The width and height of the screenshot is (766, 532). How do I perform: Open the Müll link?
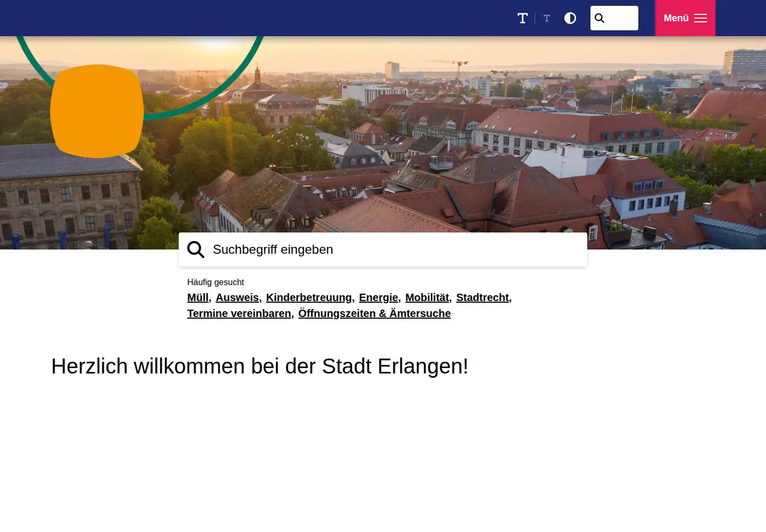(198, 297)
